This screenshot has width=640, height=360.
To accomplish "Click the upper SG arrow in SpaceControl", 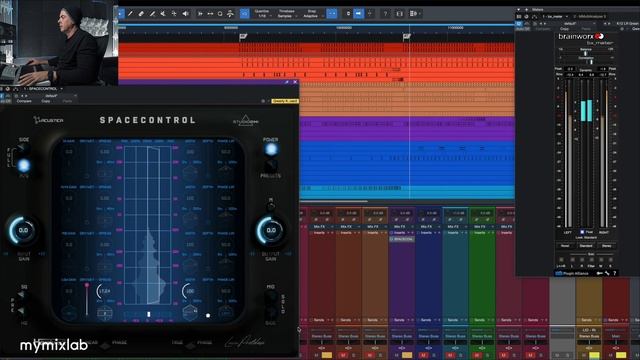I will (21, 295).
